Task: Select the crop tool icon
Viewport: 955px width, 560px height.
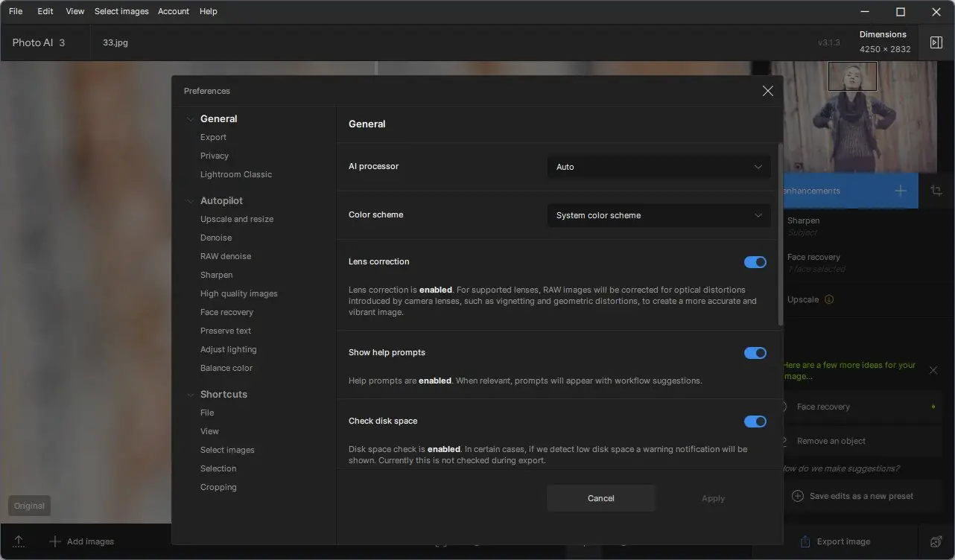Action: (x=936, y=191)
